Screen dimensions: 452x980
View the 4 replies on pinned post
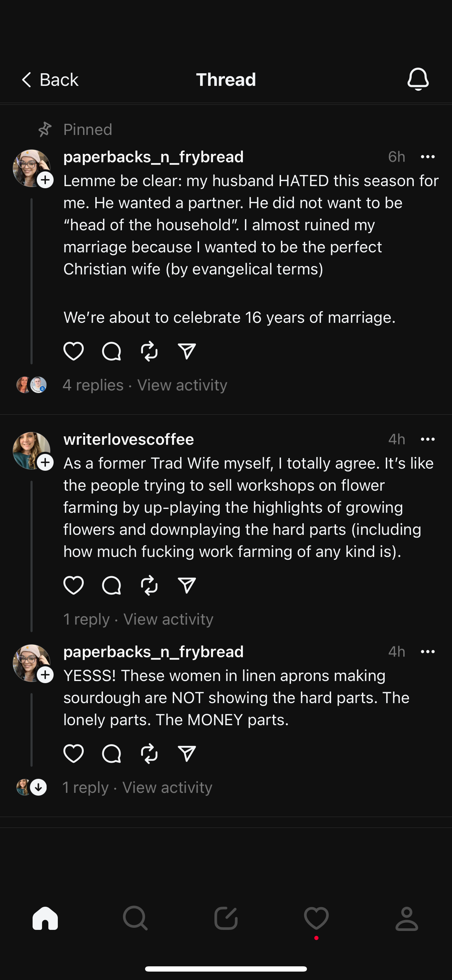click(x=93, y=385)
